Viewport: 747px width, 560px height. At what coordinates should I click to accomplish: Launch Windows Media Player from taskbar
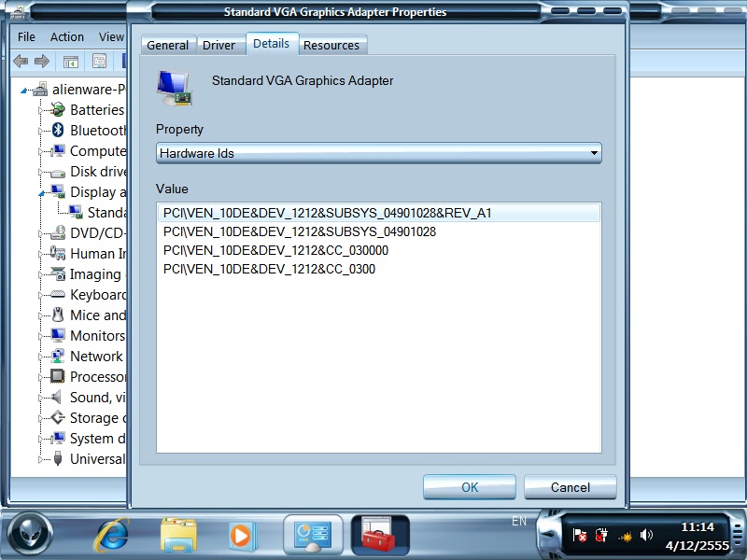pyautogui.click(x=243, y=536)
